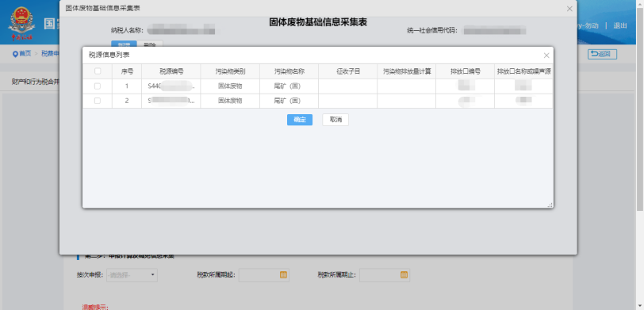Click 固体废物 category cell in row 2
The image size is (644, 310).
pyautogui.click(x=230, y=101)
